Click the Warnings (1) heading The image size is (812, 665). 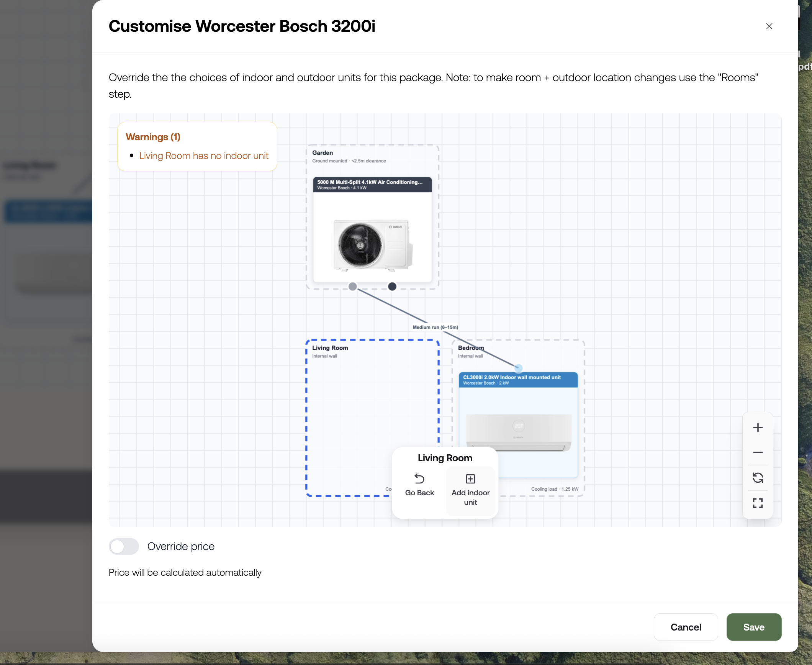point(153,137)
